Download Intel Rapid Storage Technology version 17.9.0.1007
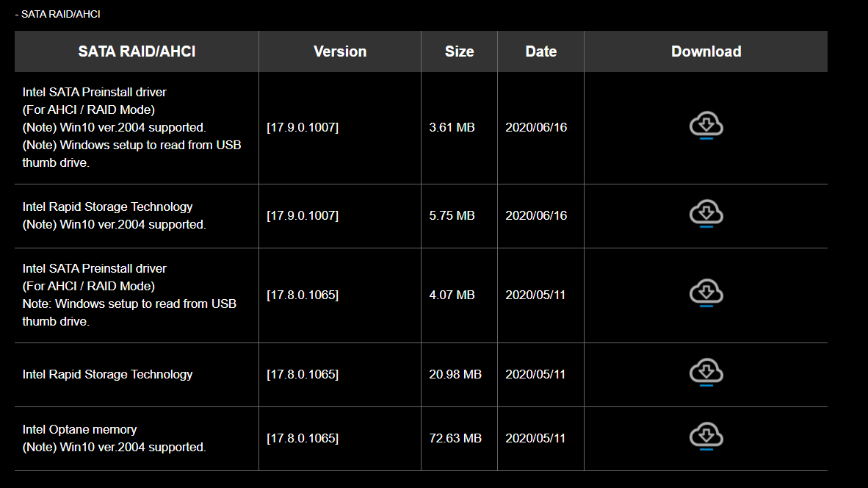 [706, 213]
